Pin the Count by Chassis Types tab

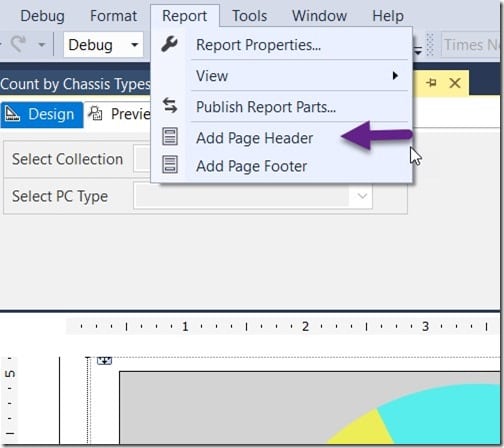[x=431, y=82]
